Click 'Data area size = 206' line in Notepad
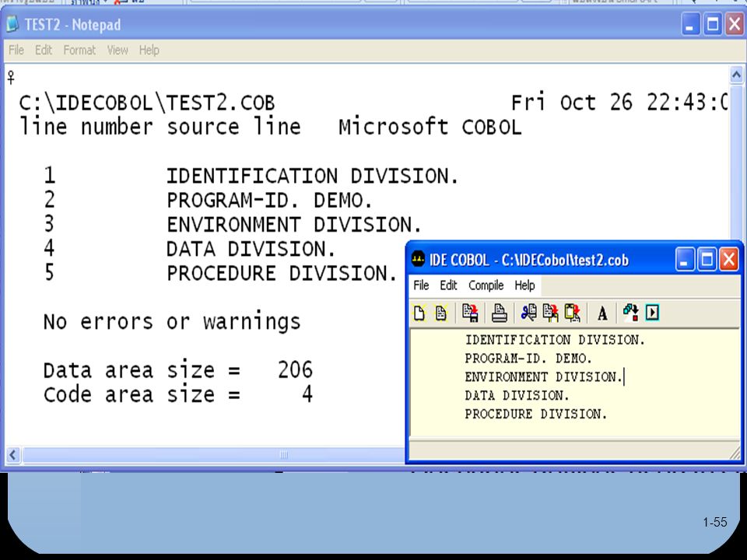This screenshot has width=747, height=560. 177,370
